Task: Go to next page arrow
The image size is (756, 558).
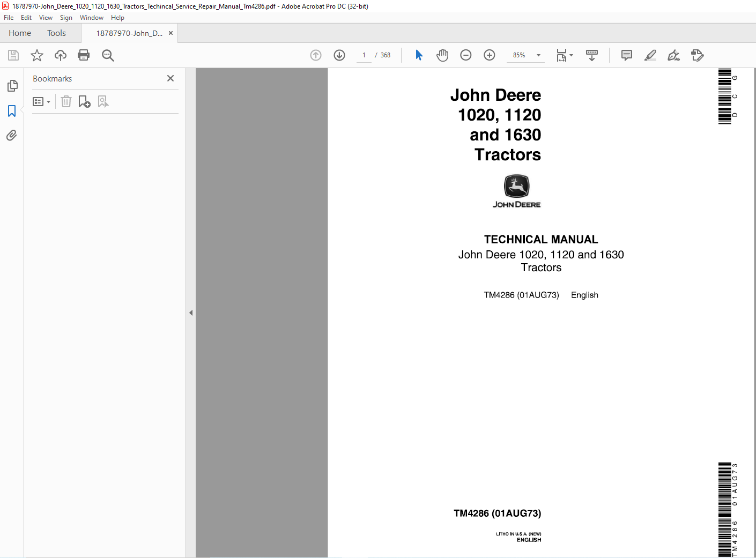Action: click(x=339, y=55)
